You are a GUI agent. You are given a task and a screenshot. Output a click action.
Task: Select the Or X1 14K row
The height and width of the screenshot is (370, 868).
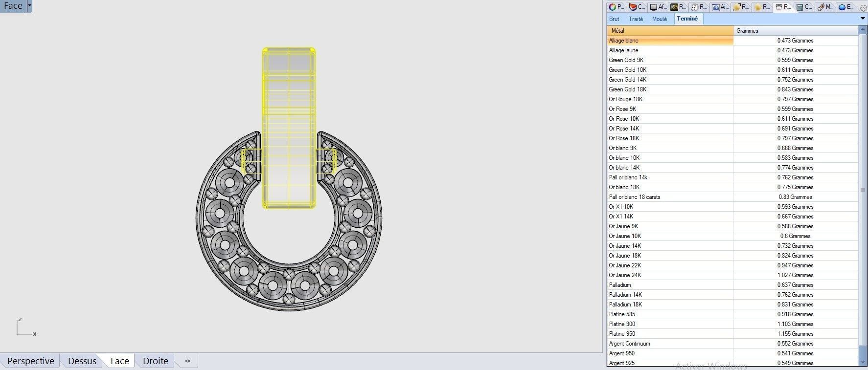pos(732,217)
